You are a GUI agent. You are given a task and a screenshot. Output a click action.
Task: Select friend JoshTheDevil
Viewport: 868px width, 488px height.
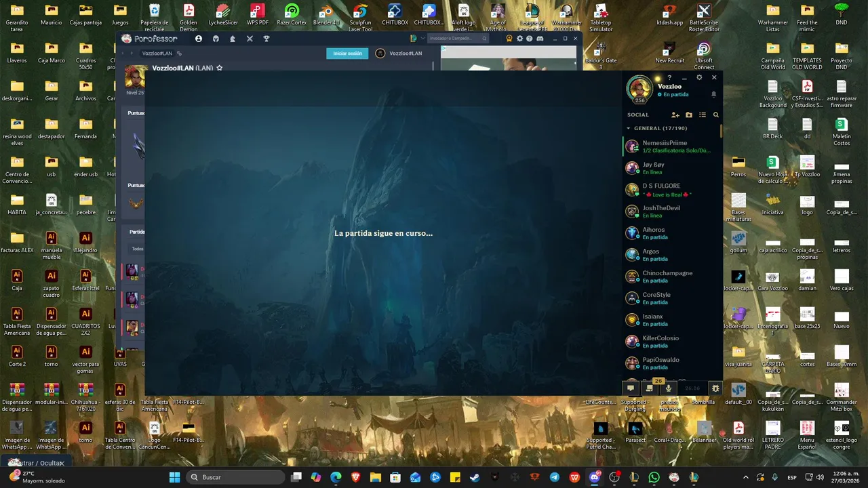coord(671,211)
